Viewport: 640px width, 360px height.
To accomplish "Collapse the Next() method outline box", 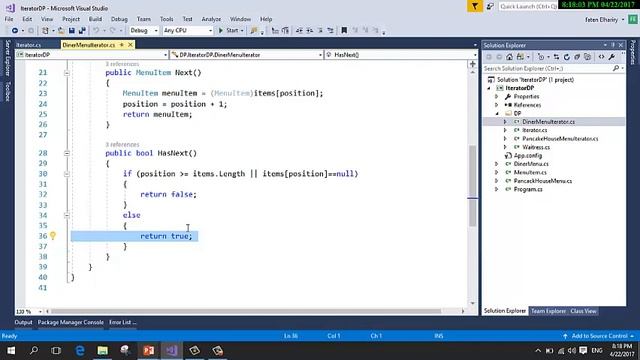I will [67, 73].
